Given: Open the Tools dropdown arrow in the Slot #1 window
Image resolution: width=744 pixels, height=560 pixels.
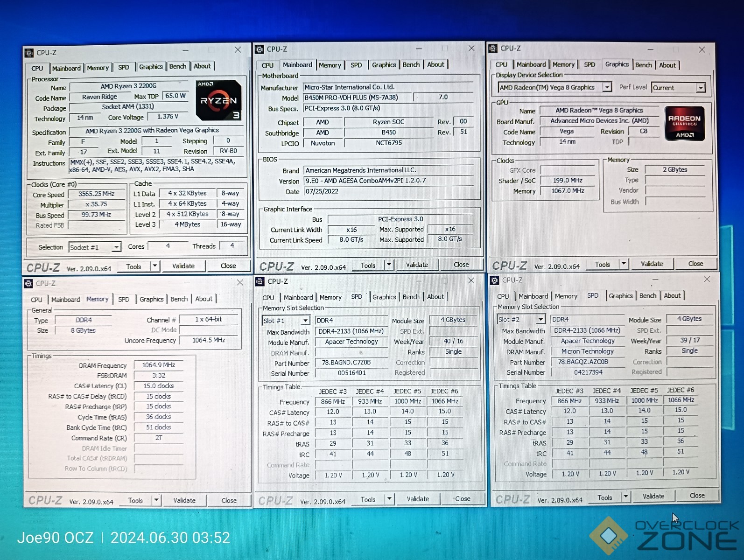Looking at the screenshot, I should pos(389,499).
